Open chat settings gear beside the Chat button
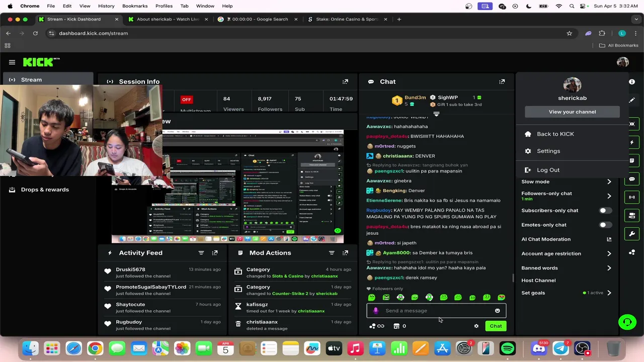644x362 pixels. (476, 326)
